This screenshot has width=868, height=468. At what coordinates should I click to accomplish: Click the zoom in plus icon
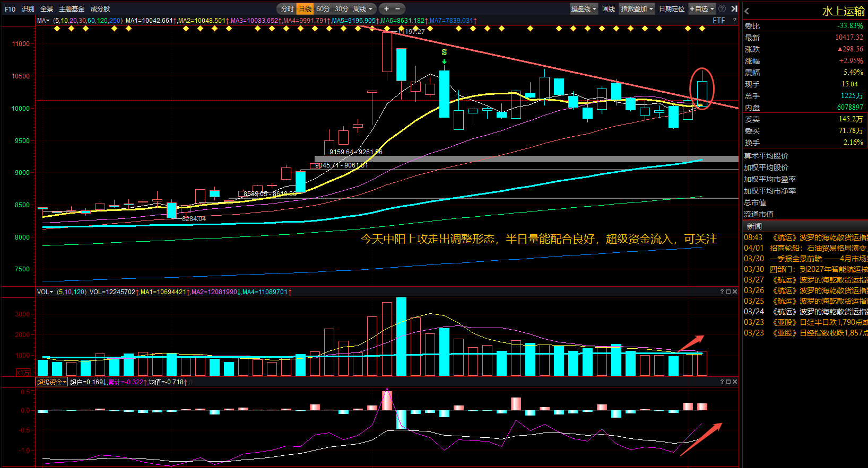pyautogui.click(x=387, y=8)
